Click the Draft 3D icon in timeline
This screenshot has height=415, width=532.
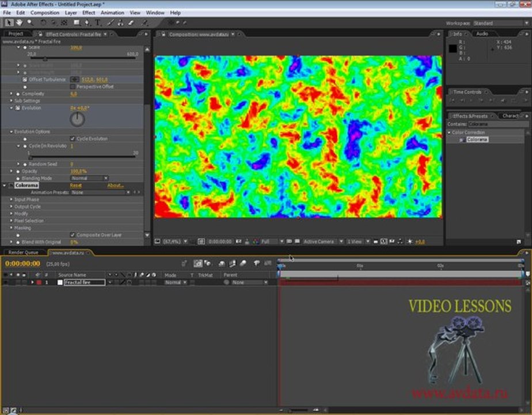click(207, 263)
